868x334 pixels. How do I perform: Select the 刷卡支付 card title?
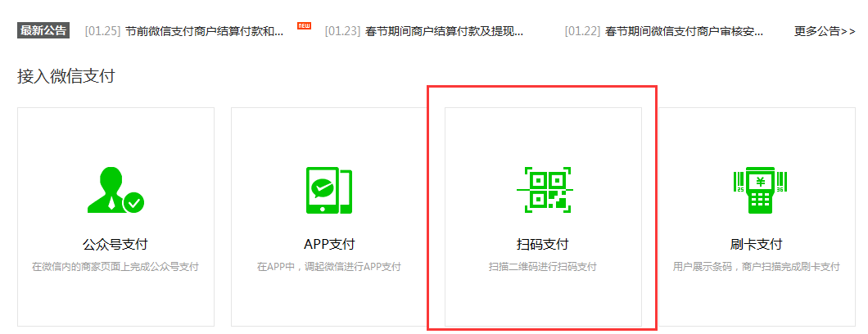(756, 244)
